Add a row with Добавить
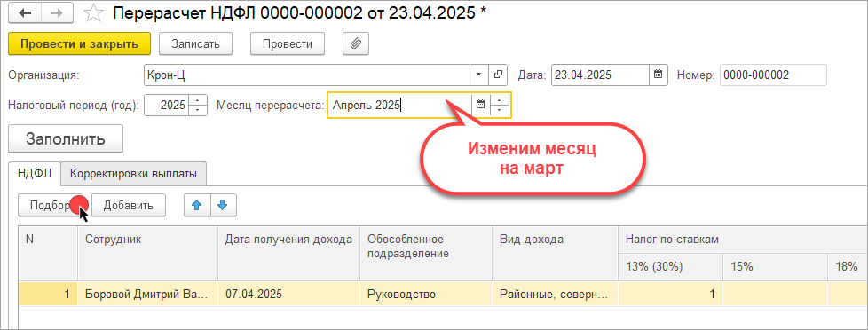 pyautogui.click(x=129, y=206)
